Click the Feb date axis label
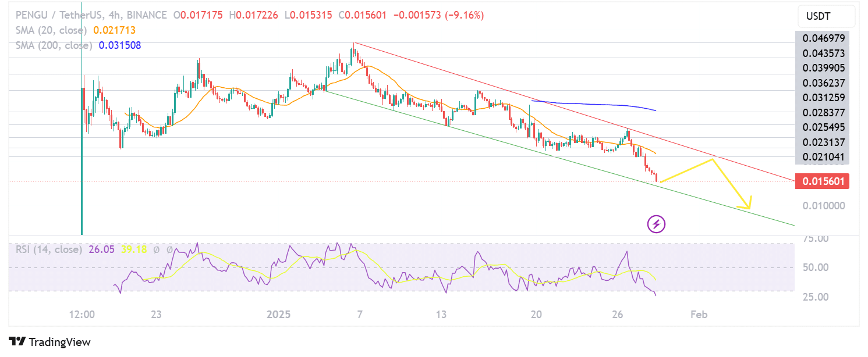The image size is (868, 357). click(699, 315)
